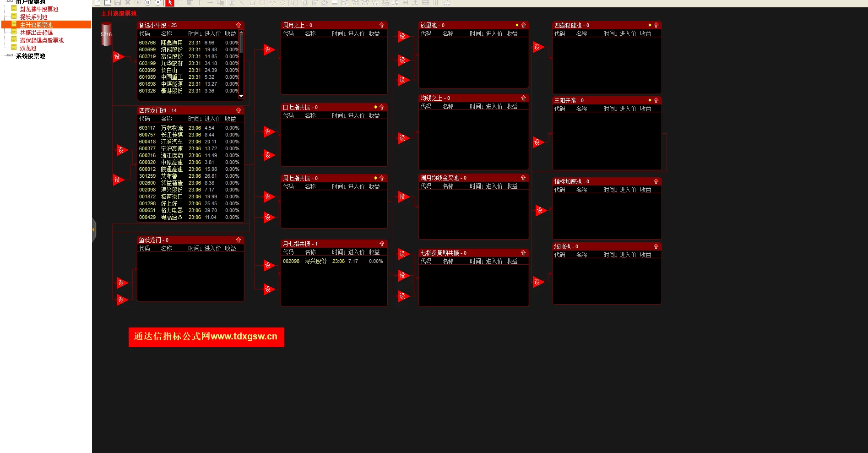Viewport: 868px width, 453px height.
Task: Click the 系统股票池 tree label
Action: (x=31, y=56)
